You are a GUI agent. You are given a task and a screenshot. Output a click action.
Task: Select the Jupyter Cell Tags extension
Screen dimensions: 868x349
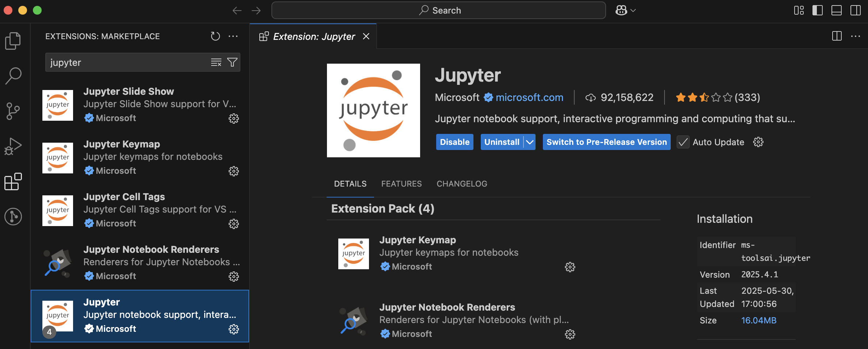click(140, 210)
